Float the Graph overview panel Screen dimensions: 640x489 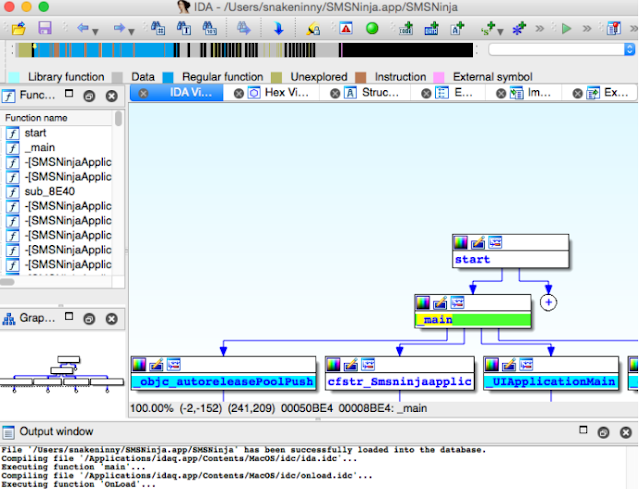click(x=89, y=318)
